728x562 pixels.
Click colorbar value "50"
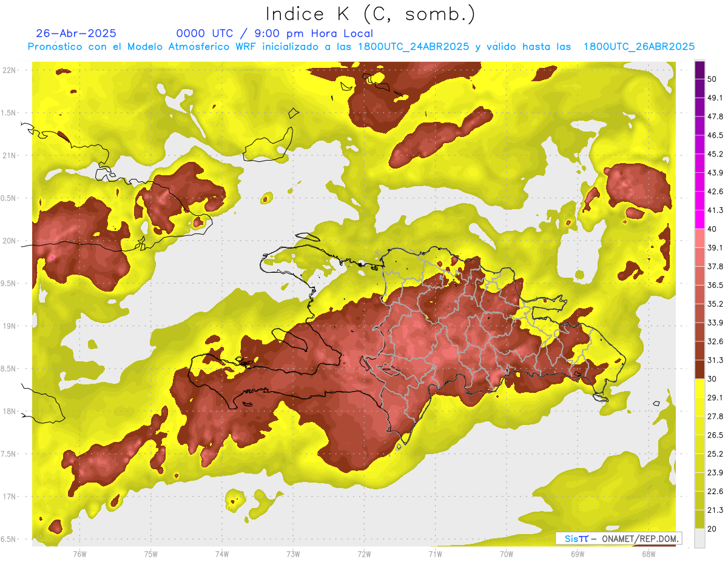[x=713, y=79]
